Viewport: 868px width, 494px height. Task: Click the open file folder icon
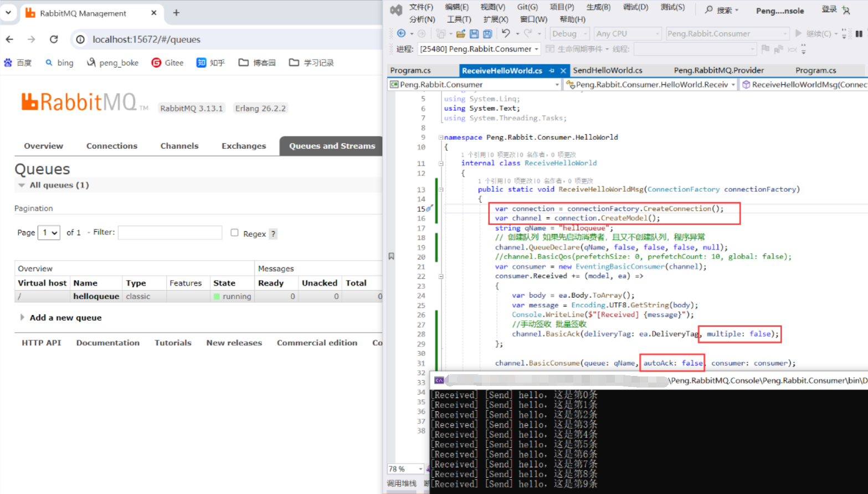(x=461, y=34)
